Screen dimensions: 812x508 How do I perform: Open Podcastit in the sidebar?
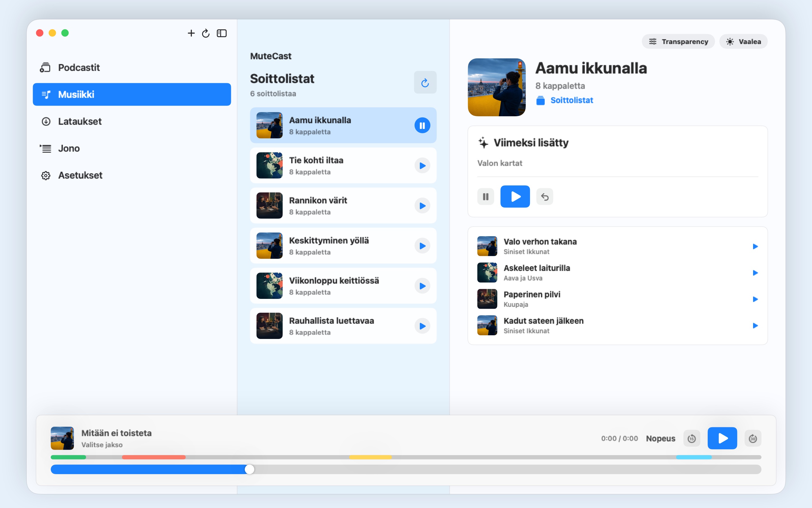coord(132,67)
